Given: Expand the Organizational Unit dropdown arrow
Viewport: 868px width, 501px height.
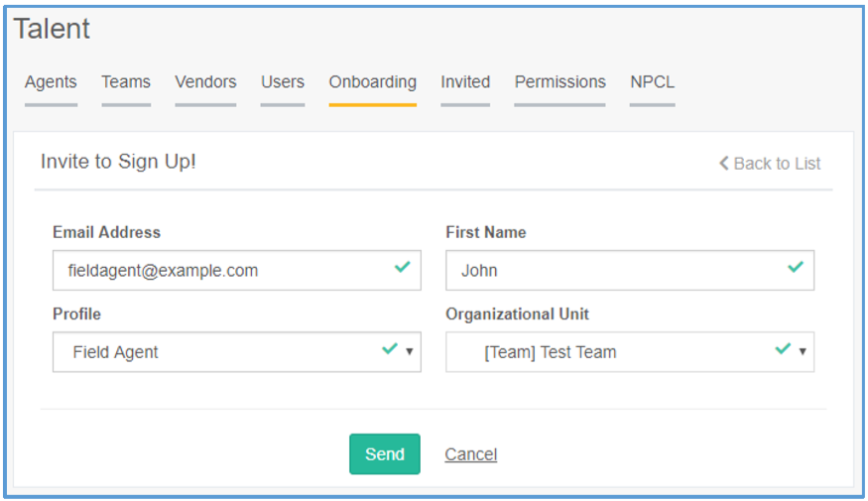Looking at the screenshot, I should 803,351.
